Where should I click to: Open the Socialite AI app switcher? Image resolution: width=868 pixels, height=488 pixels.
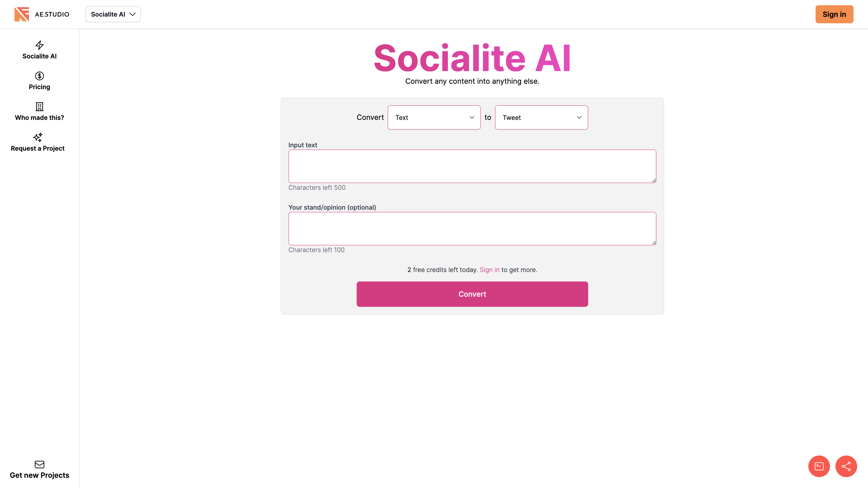click(x=113, y=14)
